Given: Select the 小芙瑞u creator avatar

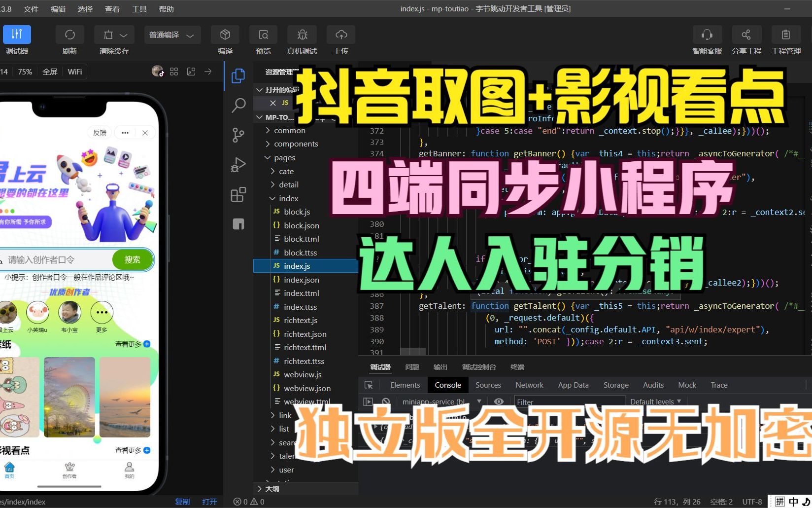Looking at the screenshot, I should [x=37, y=313].
